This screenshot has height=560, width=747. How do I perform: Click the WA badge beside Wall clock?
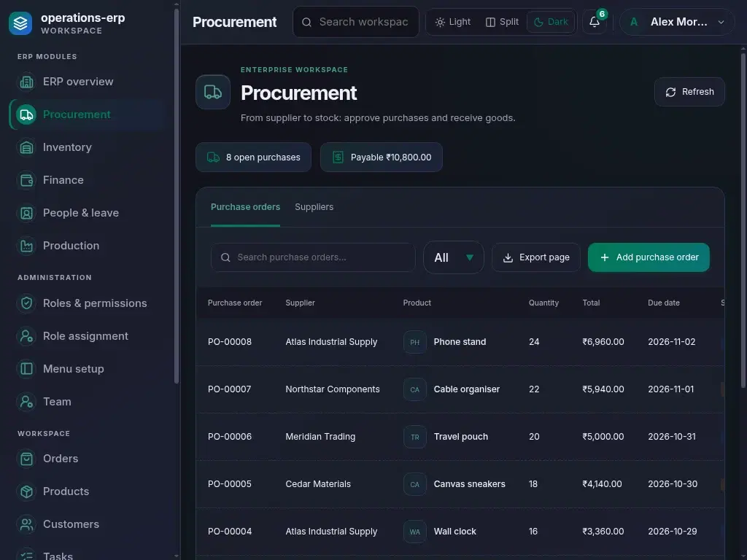pyautogui.click(x=415, y=532)
